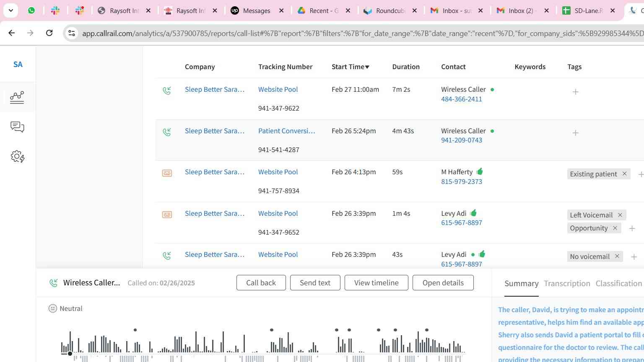Viewport: 644px width, 362px height.
Task: Click the call icon beside Wireless Caller in player
Action: (54, 283)
